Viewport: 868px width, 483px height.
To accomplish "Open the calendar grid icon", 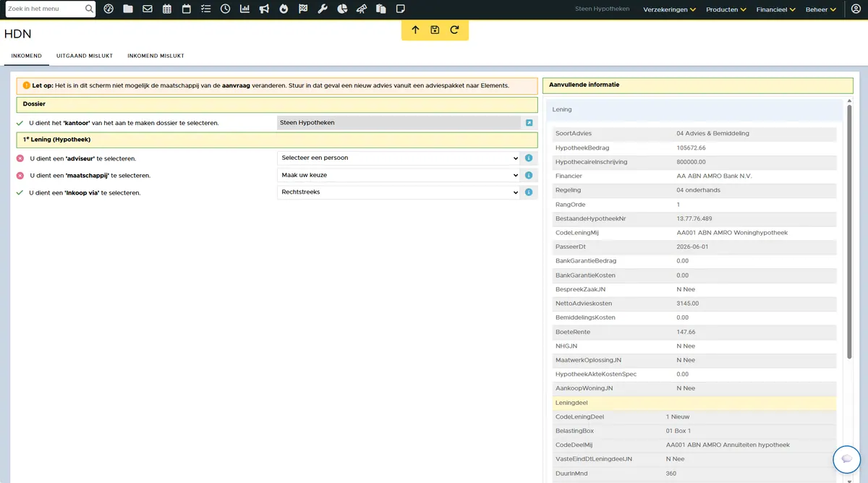I will pos(167,9).
